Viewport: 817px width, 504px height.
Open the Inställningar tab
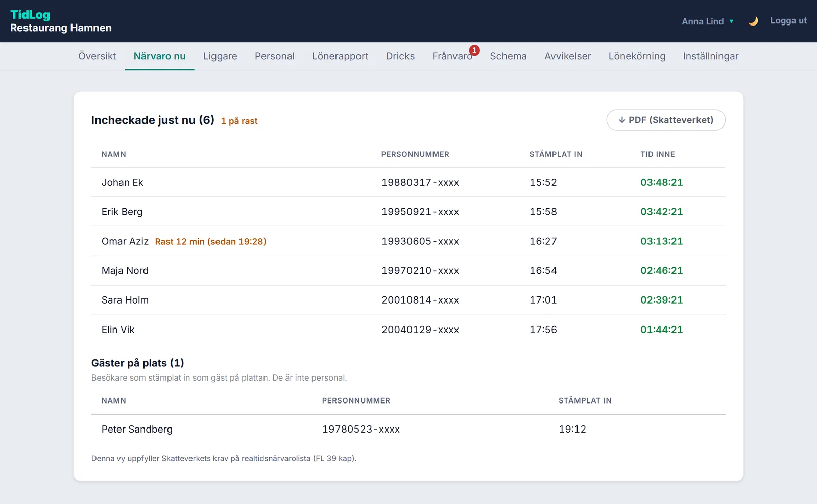click(711, 56)
